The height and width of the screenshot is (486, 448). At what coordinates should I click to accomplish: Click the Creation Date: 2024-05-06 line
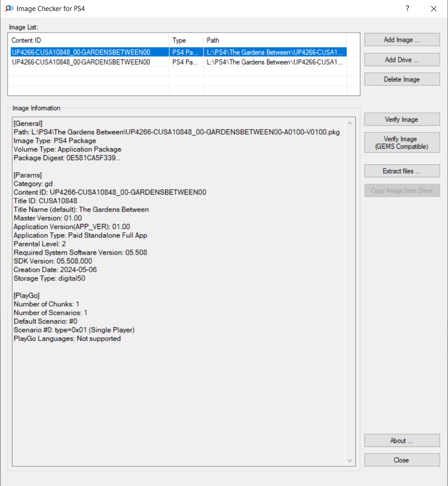pos(55,270)
